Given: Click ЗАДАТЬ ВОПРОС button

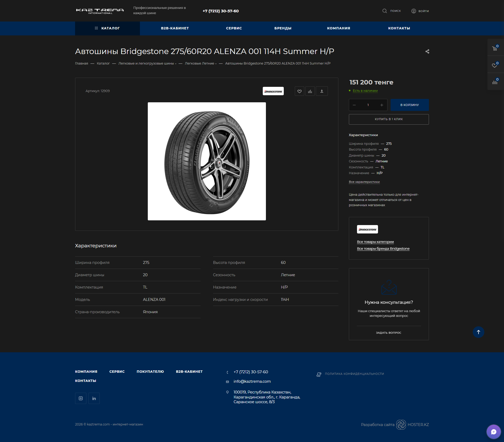Looking at the screenshot, I should (389, 333).
